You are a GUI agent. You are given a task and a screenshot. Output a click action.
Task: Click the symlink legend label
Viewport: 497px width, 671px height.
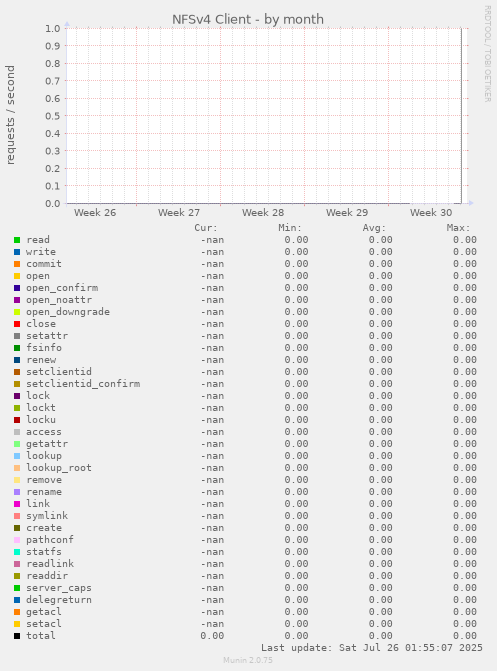tap(47, 516)
